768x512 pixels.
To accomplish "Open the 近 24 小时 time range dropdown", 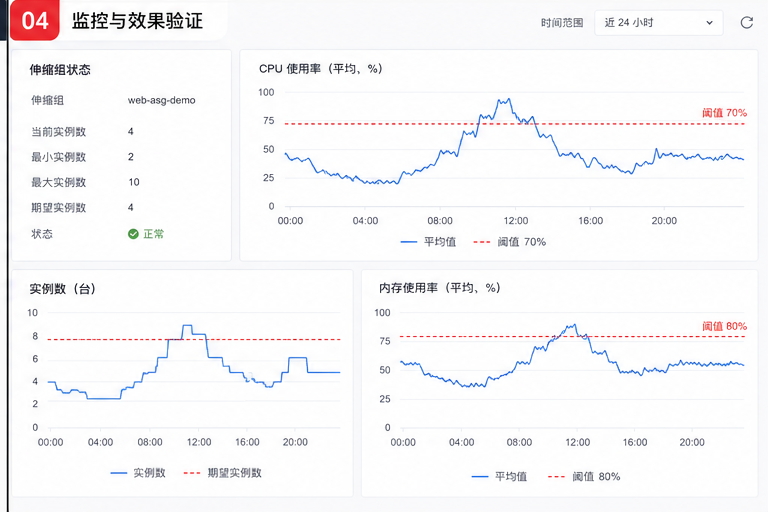I will (x=658, y=23).
